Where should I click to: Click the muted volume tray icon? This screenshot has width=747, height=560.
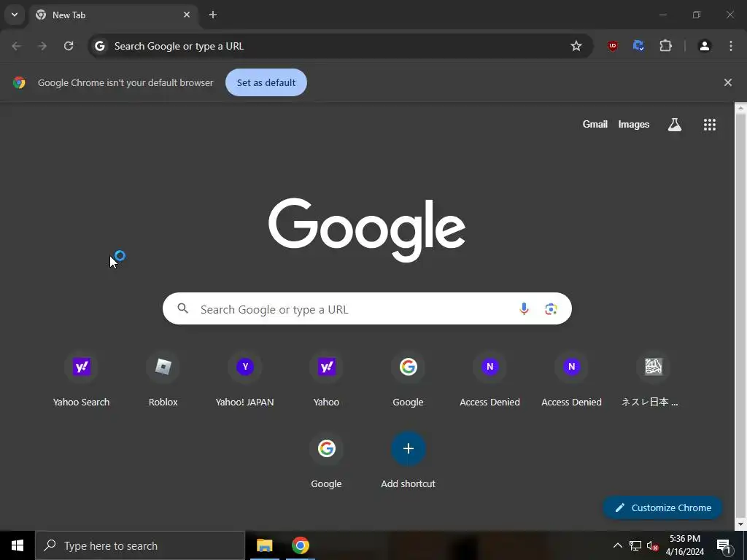click(652, 545)
